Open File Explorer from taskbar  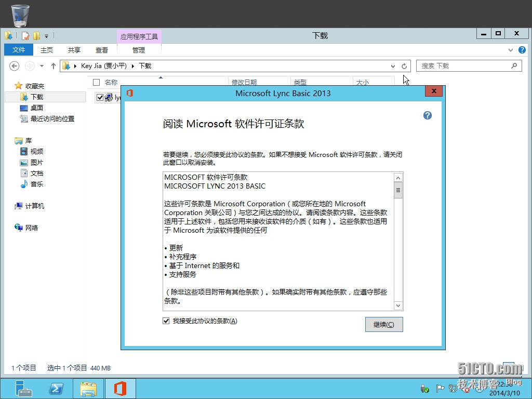tap(88, 389)
